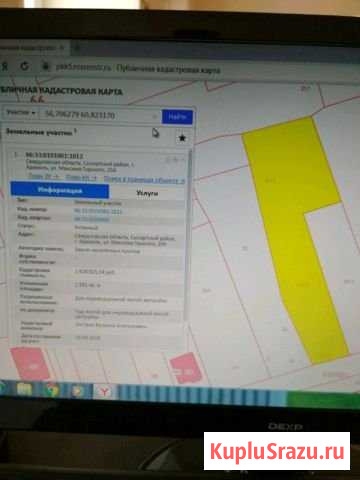Click the site lock icon in address bar
This screenshot has height=480, width=360.
click(x=46, y=66)
